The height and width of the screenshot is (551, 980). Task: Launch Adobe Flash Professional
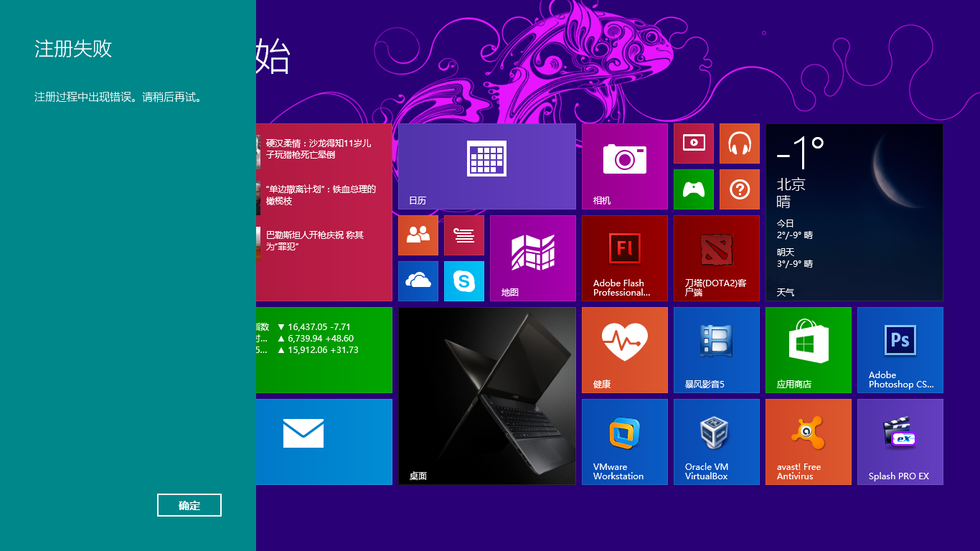[625, 258]
